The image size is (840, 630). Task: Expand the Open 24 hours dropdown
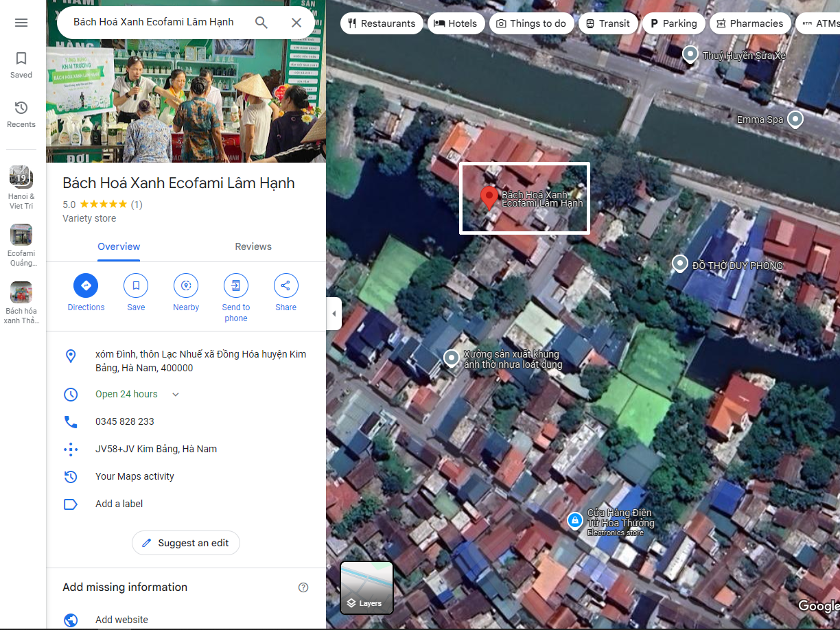pyautogui.click(x=176, y=395)
